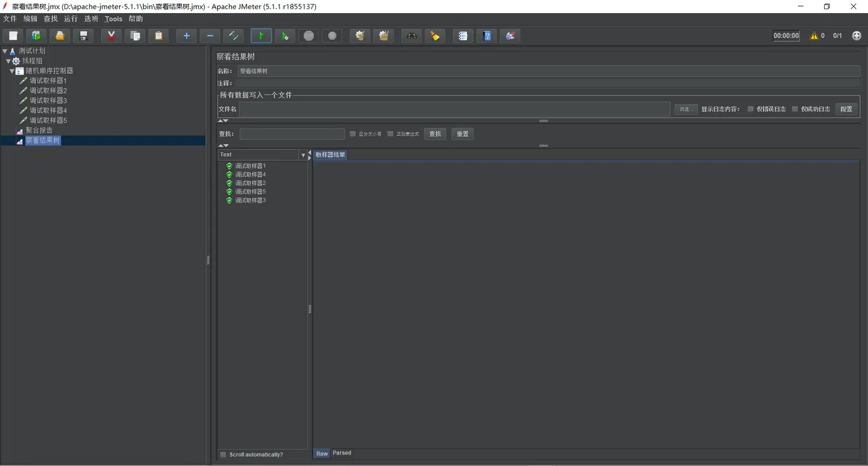
Task: Open the 选项 menu
Action: [91, 19]
